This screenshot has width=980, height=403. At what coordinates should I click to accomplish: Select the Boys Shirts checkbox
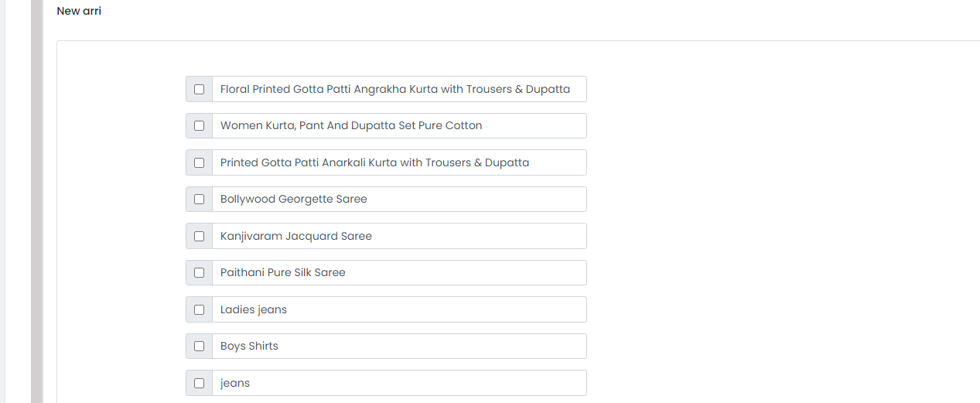(199, 346)
